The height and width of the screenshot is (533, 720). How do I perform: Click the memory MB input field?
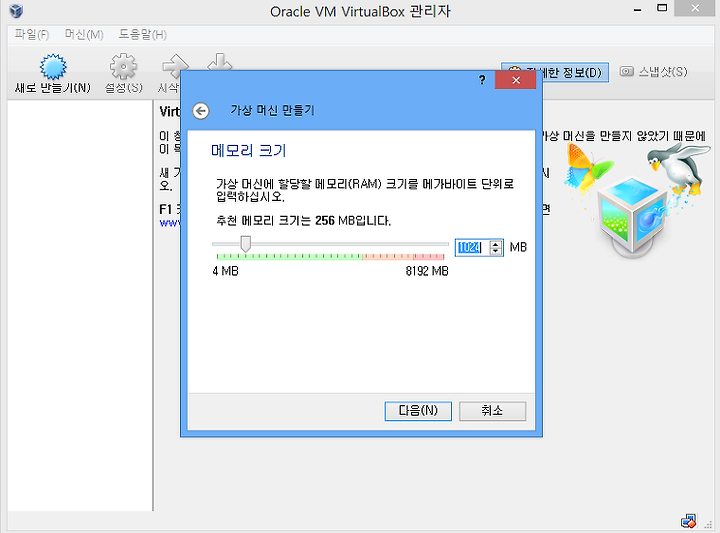tap(472, 247)
